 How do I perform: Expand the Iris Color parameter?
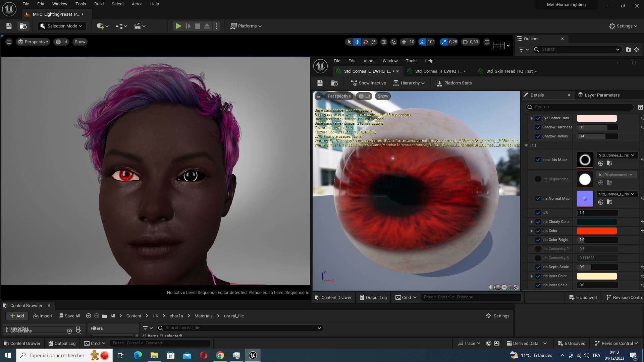click(x=531, y=231)
